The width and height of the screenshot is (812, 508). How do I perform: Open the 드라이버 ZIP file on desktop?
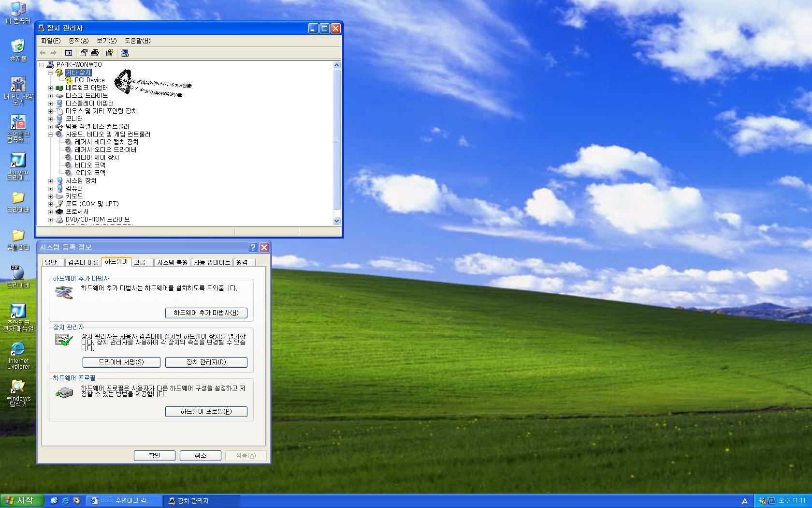click(x=18, y=277)
